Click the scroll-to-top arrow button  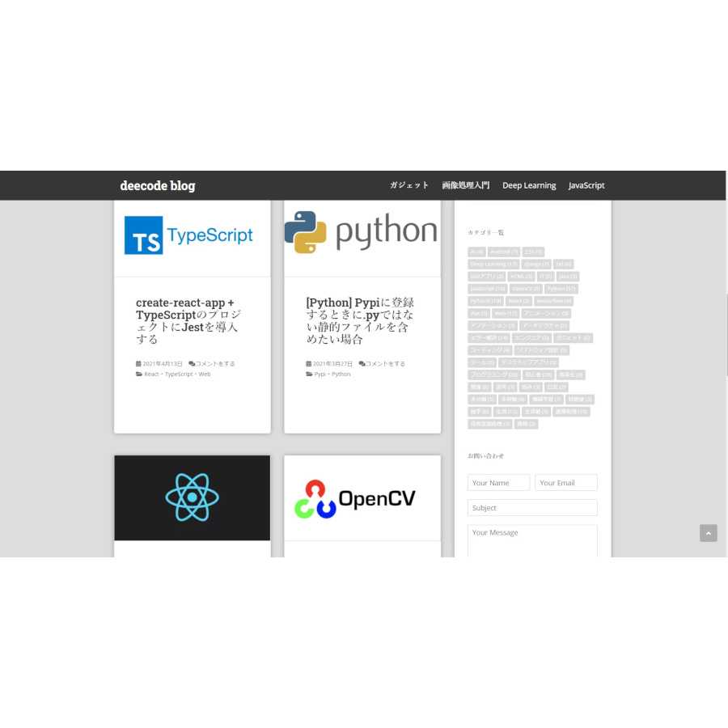point(708,533)
